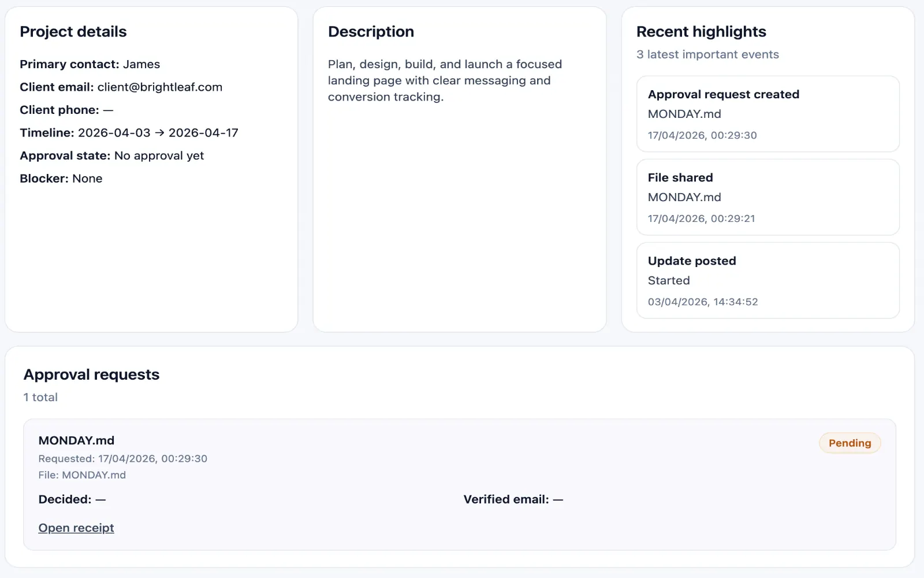Click 'Started' text in Update posted card

(x=669, y=280)
